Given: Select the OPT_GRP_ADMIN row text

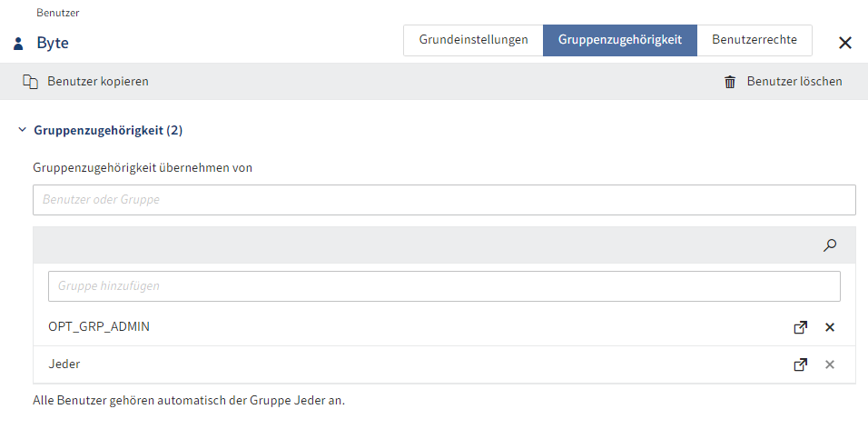Looking at the screenshot, I should (x=99, y=326).
